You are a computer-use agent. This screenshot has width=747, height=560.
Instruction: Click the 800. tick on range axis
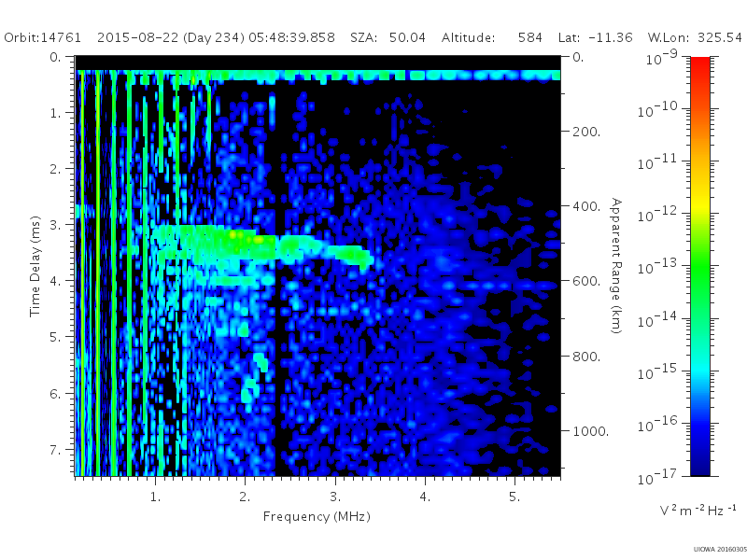click(586, 357)
